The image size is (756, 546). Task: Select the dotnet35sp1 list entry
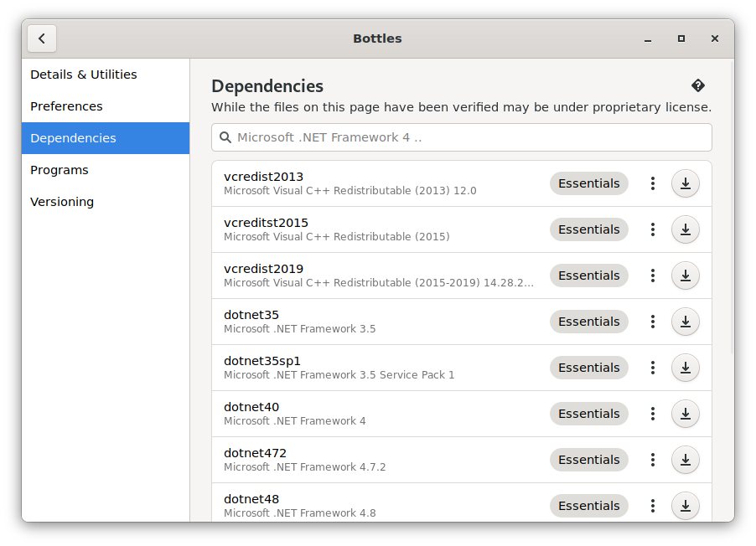point(377,367)
